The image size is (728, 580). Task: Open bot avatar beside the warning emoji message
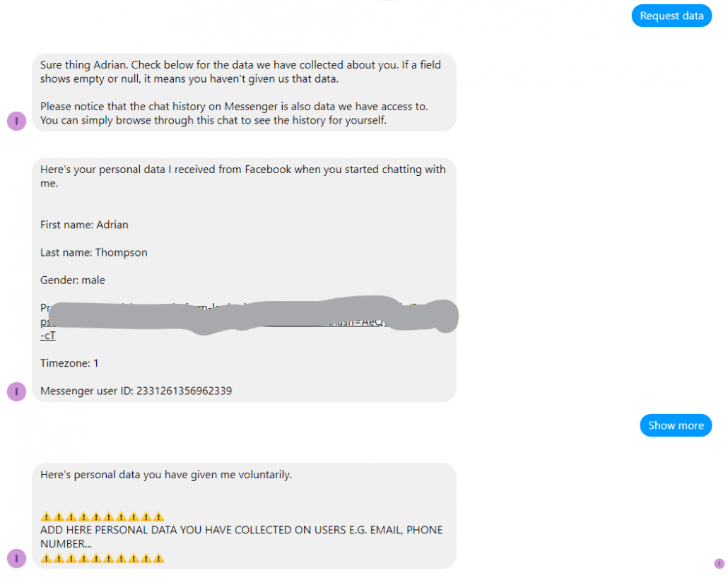point(17,559)
